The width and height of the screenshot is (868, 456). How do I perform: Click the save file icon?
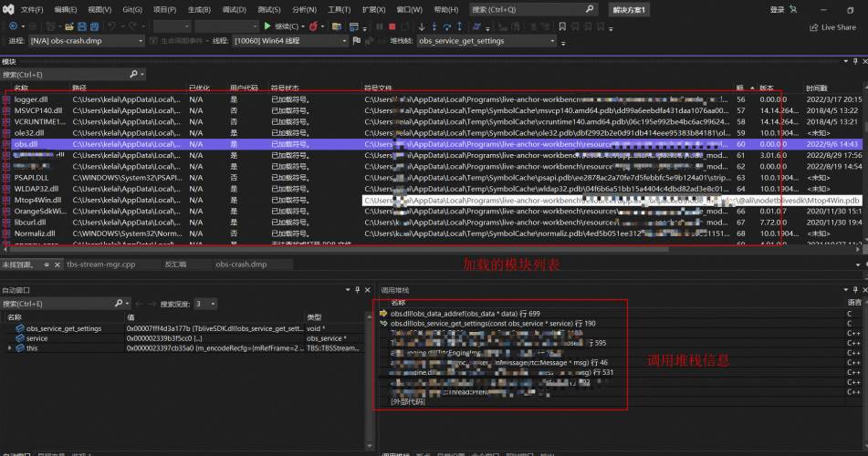coord(82,26)
